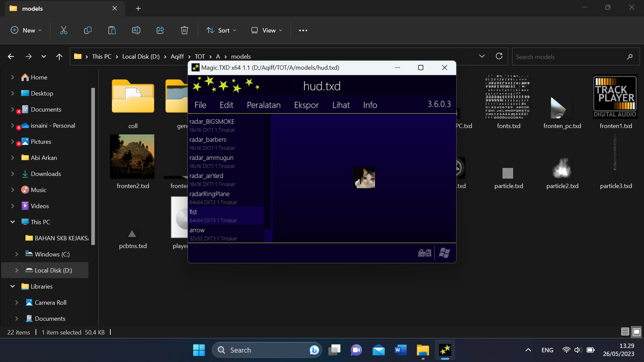Go up one folder level

coord(59,57)
